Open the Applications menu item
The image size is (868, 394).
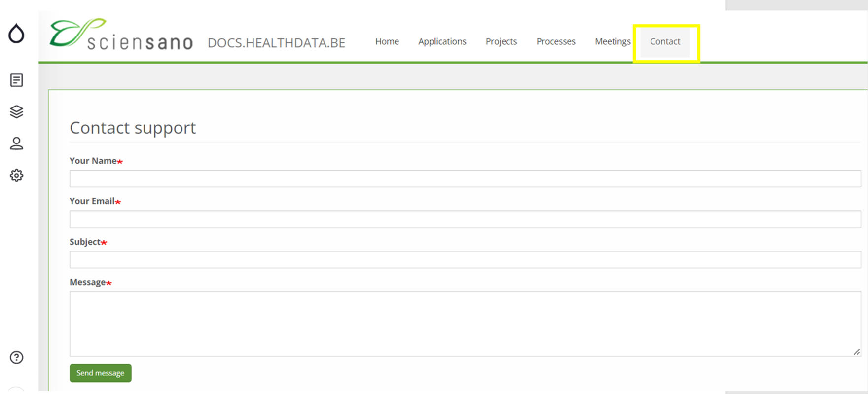pos(442,42)
